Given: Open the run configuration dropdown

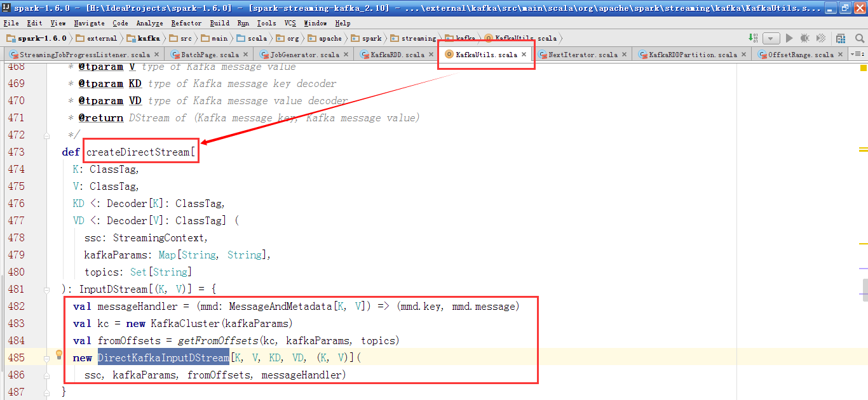Looking at the screenshot, I should click(x=771, y=38).
